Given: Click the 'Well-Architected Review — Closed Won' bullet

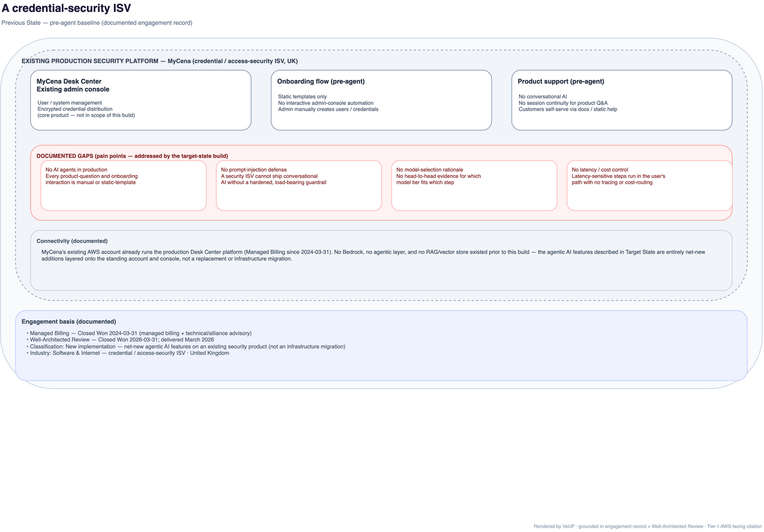Looking at the screenshot, I should tap(120, 340).
